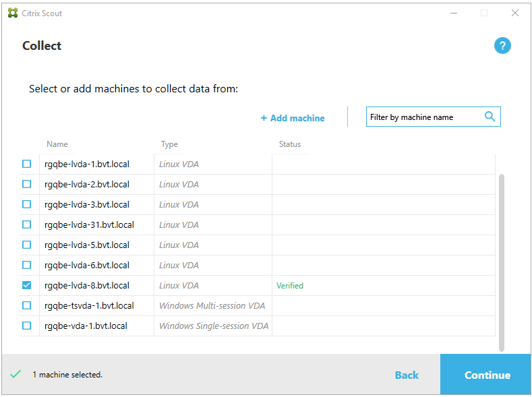Screen dimensions: 532x397
Task: Select the rgqbe-tsvda-1.bvt.local checkbox
Action: point(27,305)
